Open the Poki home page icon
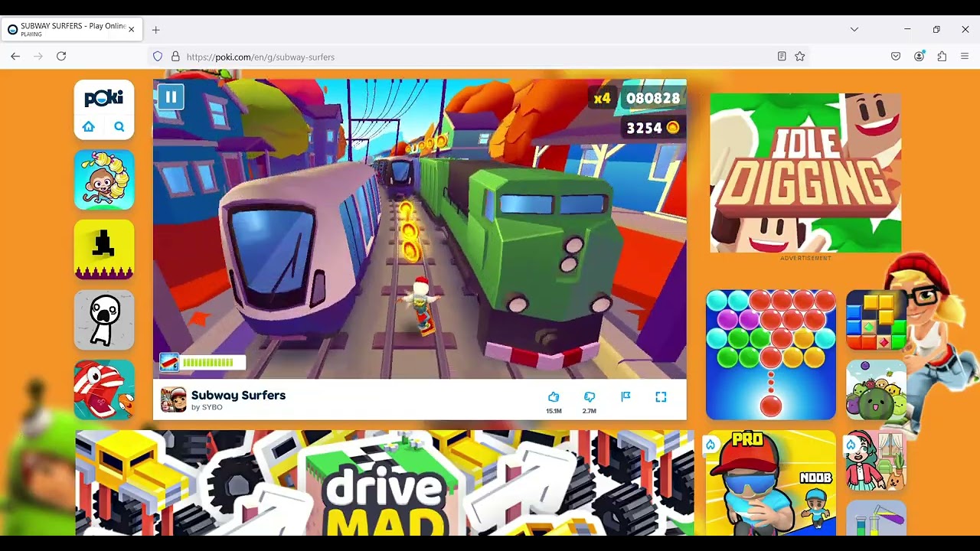The width and height of the screenshot is (980, 551). pyautogui.click(x=89, y=127)
